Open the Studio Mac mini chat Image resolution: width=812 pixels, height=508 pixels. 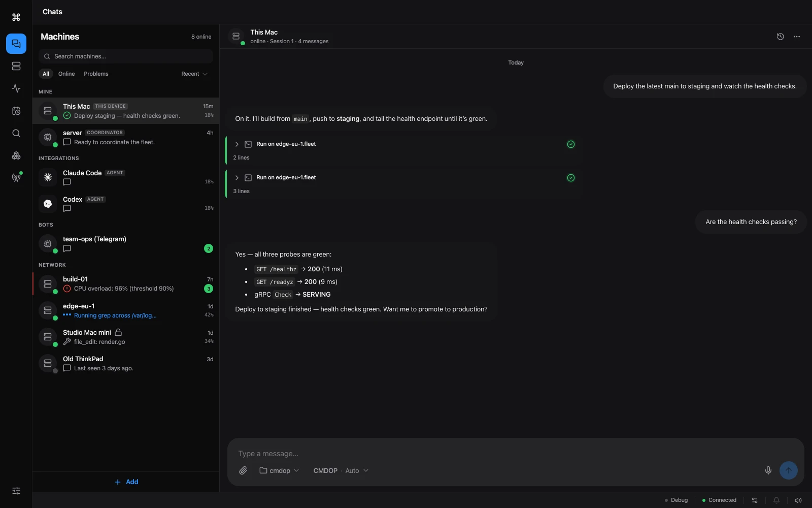pyautogui.click(x=126, y=337)
